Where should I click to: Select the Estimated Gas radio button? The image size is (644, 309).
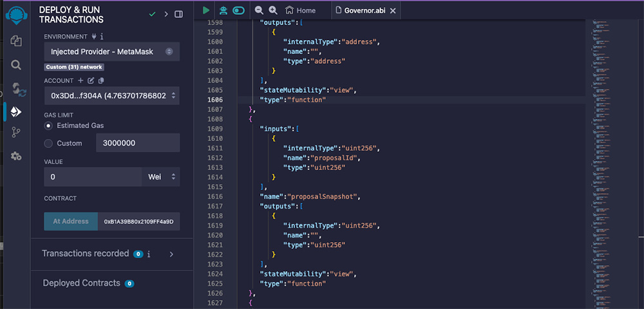tap(48, 126)
